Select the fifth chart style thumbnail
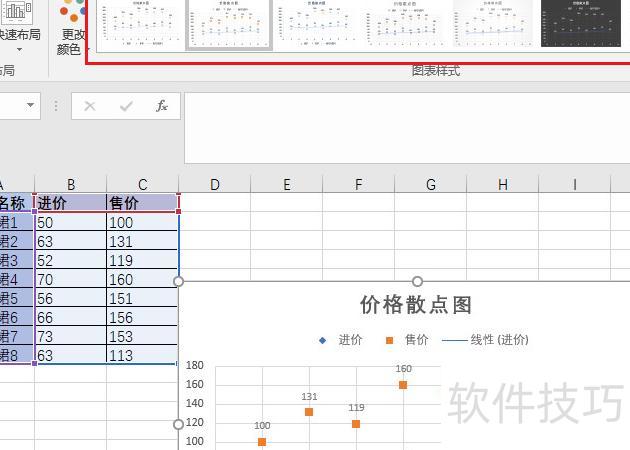The image size is (630, 450). click(x=493, y=24)
